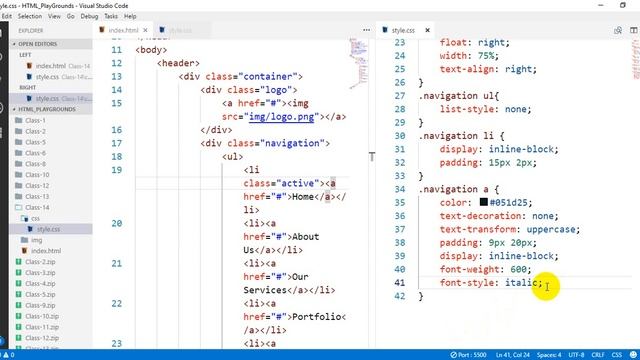Click the right editor minimap

pos(636,59)
